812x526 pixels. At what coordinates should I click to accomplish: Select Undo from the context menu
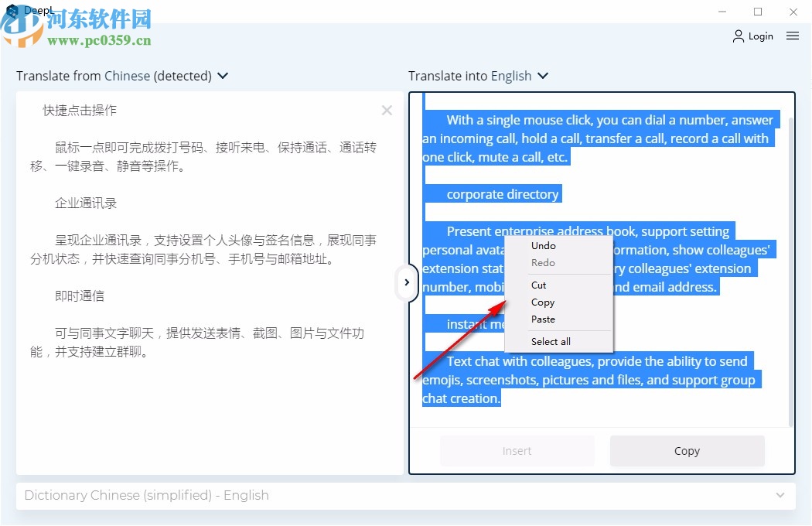point(543,246)
